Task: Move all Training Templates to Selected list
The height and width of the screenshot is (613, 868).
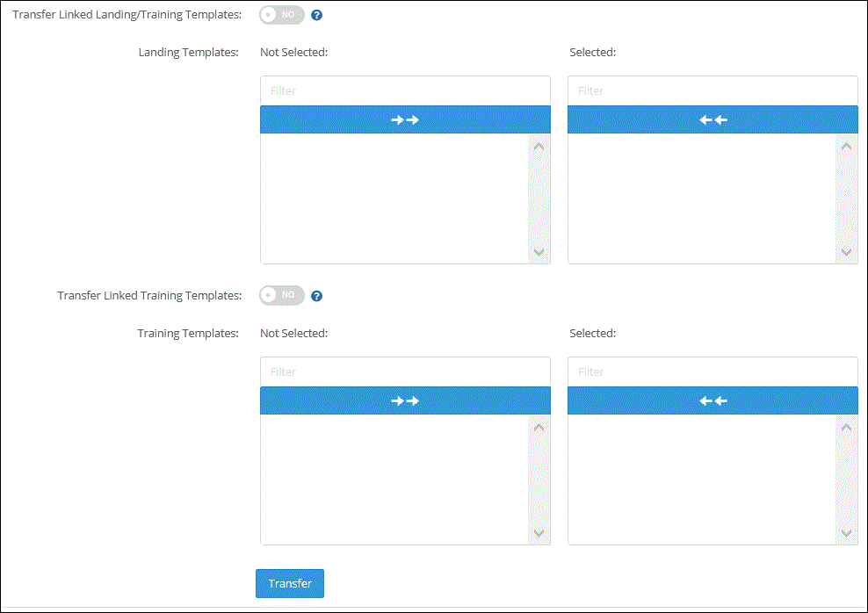Action: pos(405,400)
